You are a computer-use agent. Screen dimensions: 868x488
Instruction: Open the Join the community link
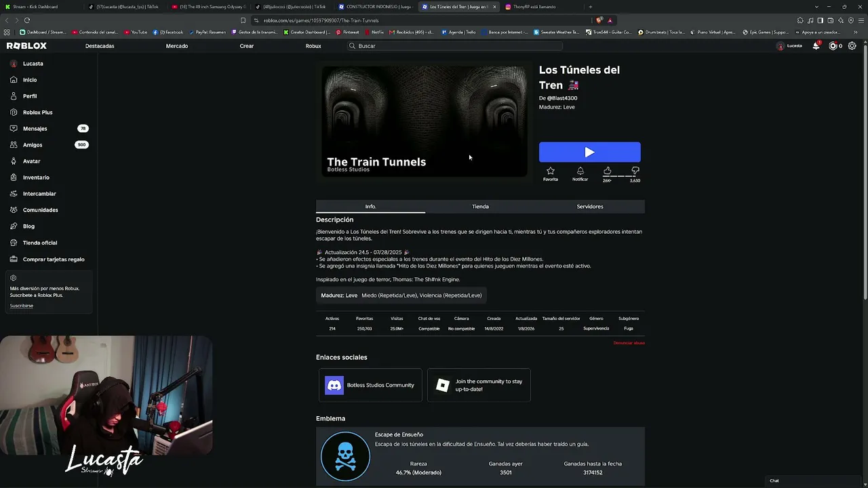pos(479,385)
